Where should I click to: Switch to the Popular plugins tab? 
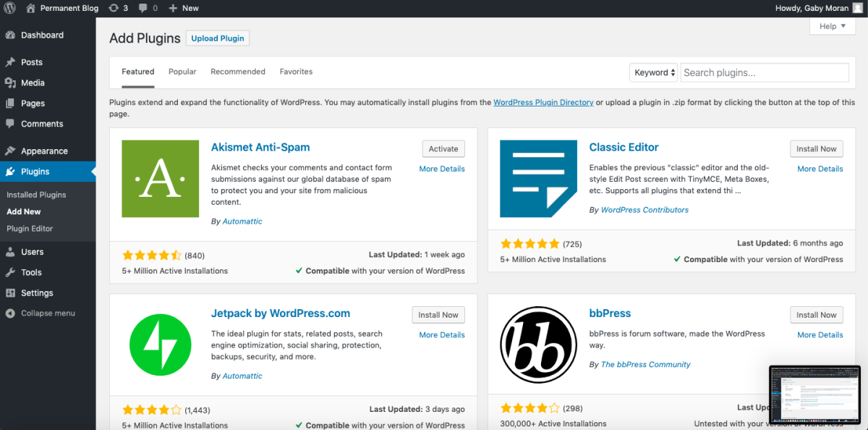tap(182, 72)
